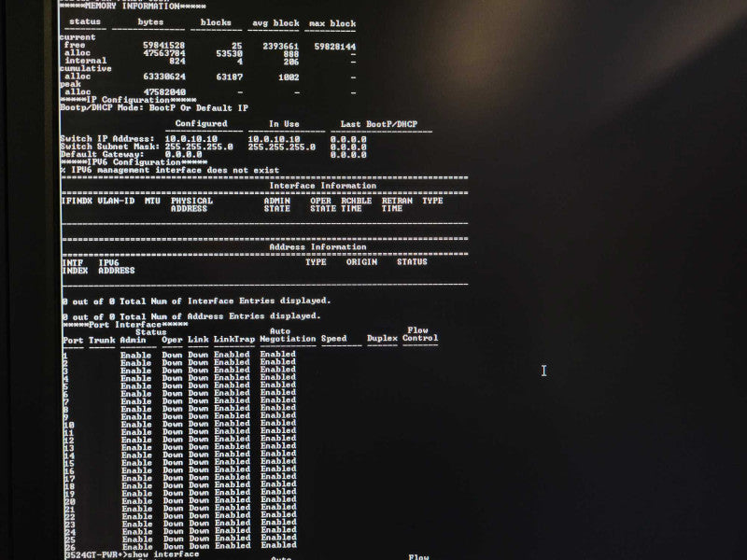Select the PHYSICAL ADDRESS column header
The image size is (747, 560).
191,204
